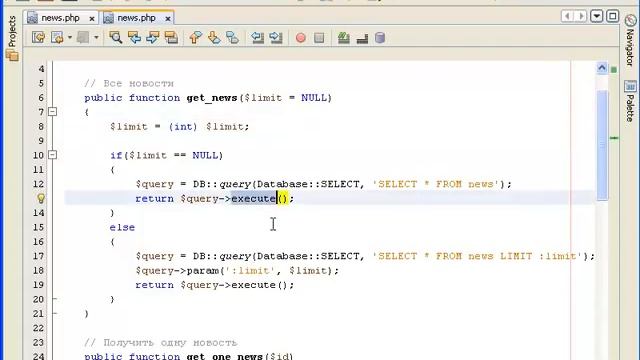Click the Find Selection magnifier icon
The width and height of the screenshot is (640, 360).
[x=116, y=38]
